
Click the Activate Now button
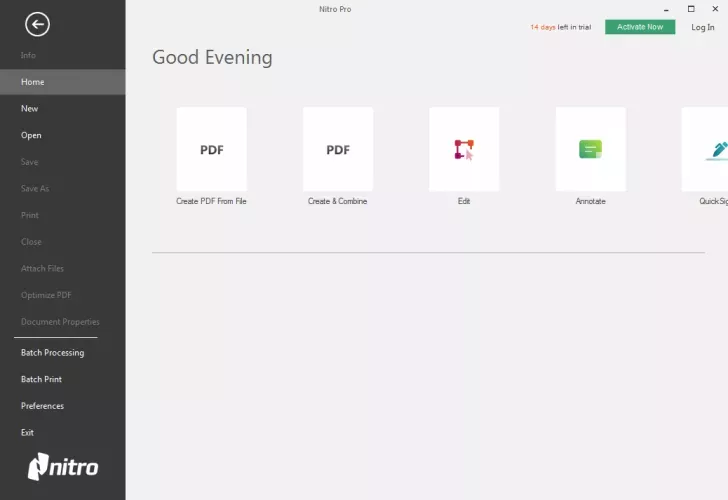tap(640, 27)
